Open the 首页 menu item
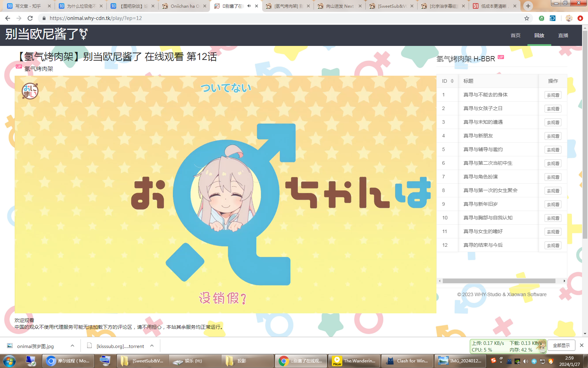This screenshot has width=588, height=368. pos(515,35)
